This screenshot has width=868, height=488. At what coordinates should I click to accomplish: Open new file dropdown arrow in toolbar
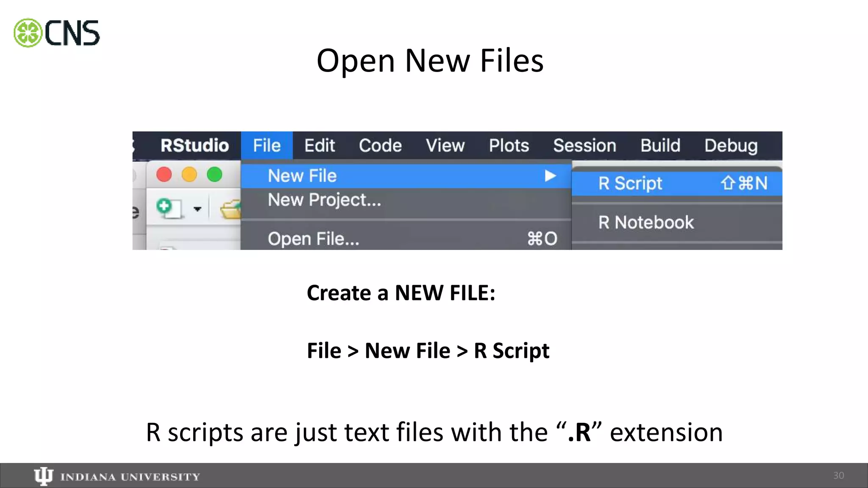[198, 209]
